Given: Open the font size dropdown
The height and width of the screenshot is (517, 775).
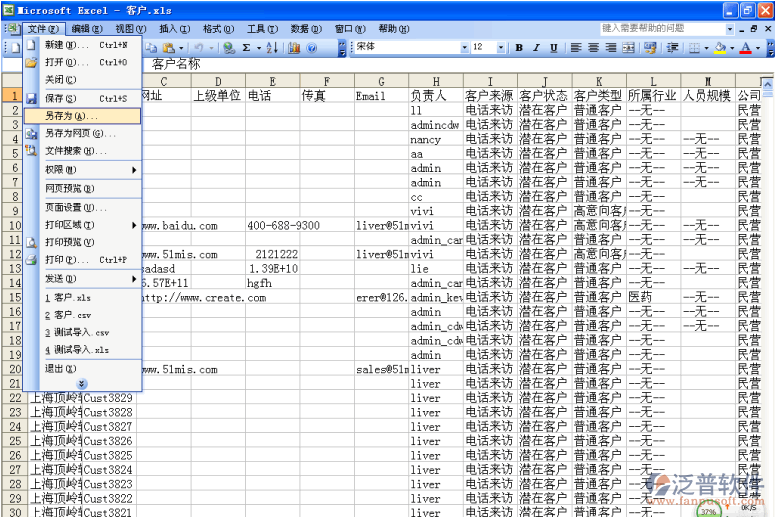Looking at the screenshot, I should [x=502, y=48].
